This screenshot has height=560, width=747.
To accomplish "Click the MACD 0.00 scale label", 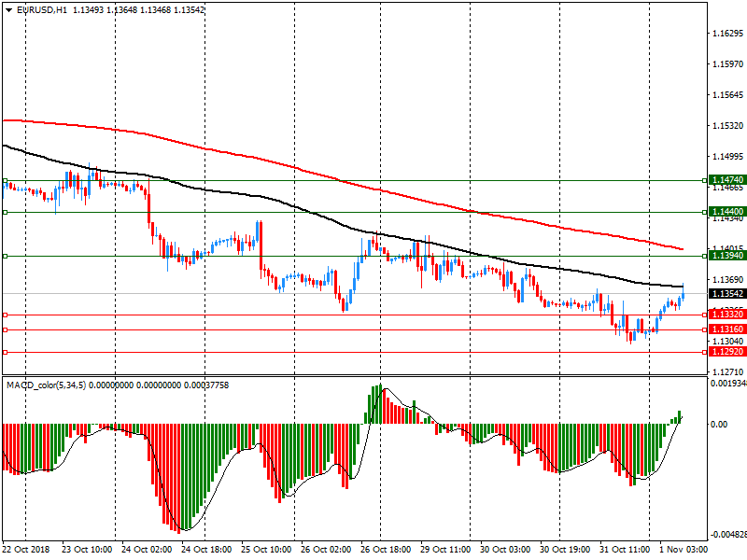I will click(x=719, y=425).
